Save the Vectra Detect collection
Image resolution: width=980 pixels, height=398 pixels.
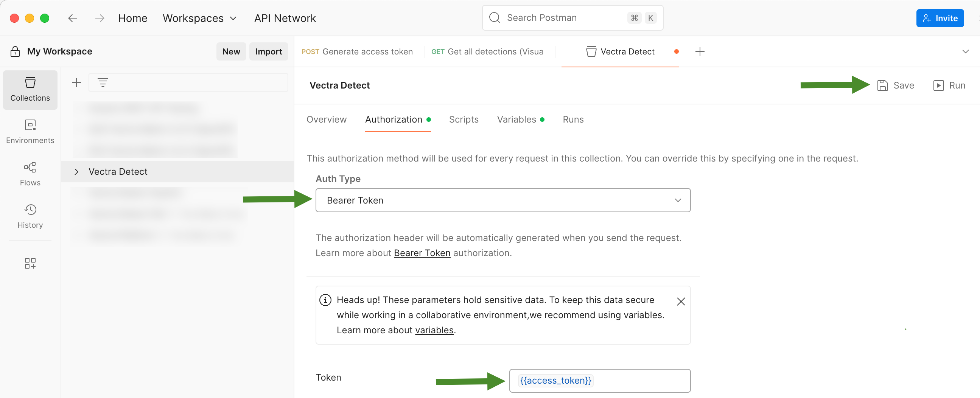pos(896,85)
